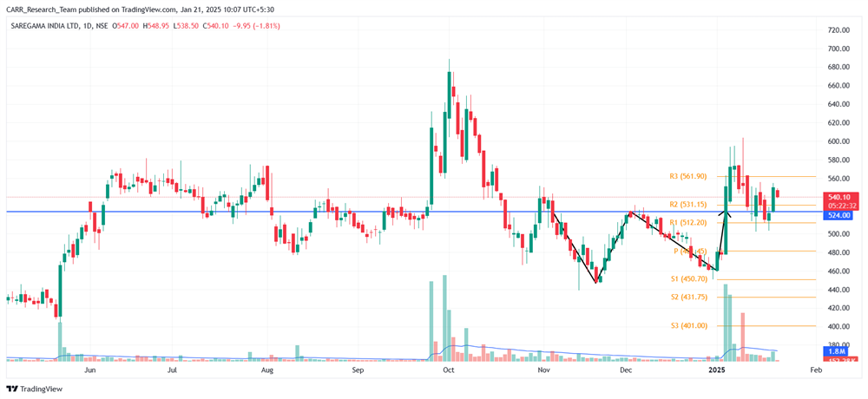
Task: Click the 500.00 price axis label
Action: [x=839, y=234]
